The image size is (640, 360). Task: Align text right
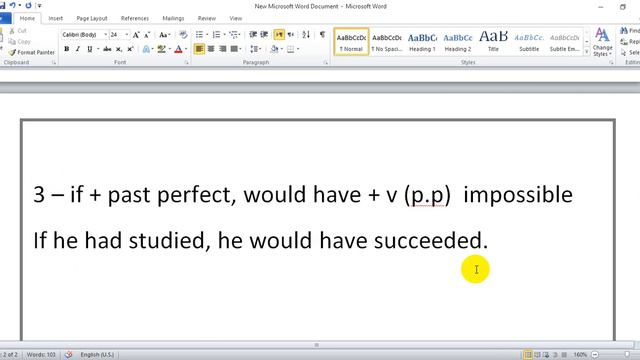click(x=222, y=49)
